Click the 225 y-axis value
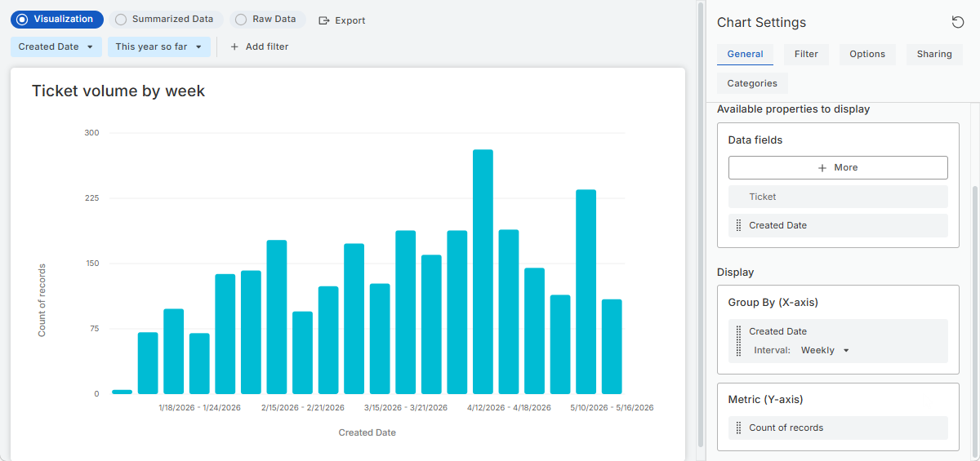980x461 pixels. point(91,197)
